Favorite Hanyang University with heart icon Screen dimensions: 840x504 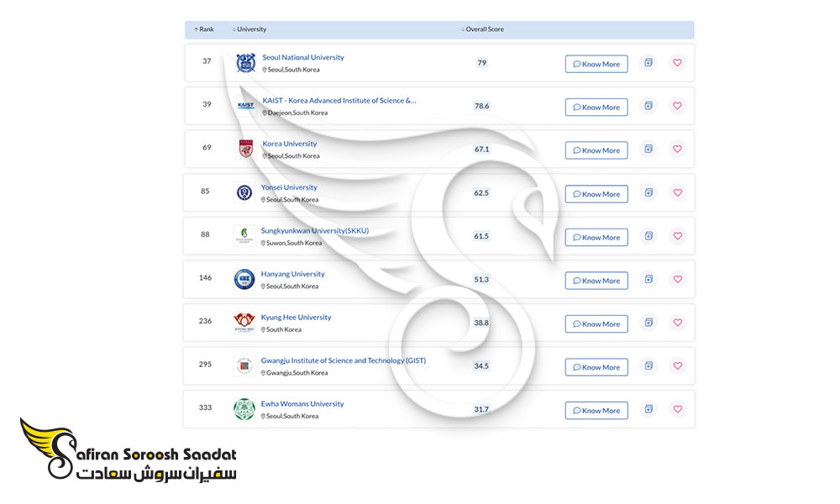coord(678,280)
